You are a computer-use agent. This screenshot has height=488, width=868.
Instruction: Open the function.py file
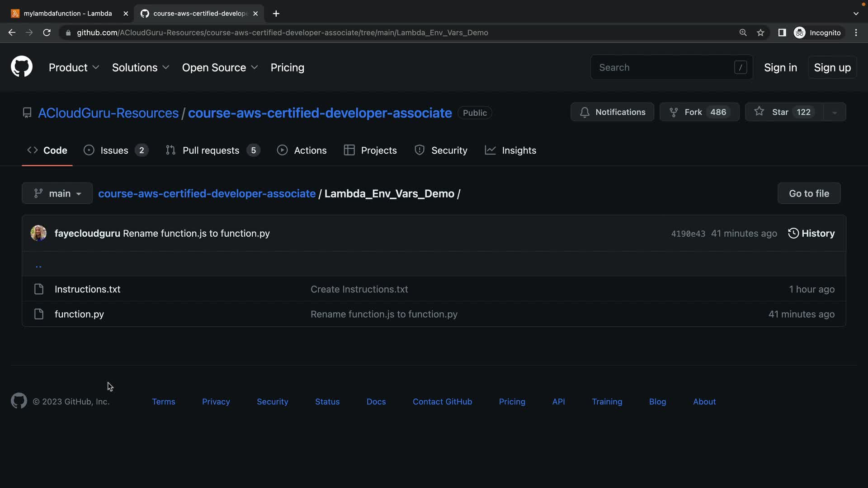pyautogui.click(x=79, y=314)
